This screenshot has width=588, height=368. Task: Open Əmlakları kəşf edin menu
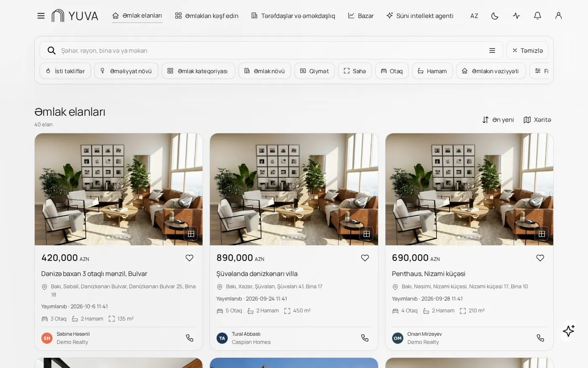pos(207,16)
